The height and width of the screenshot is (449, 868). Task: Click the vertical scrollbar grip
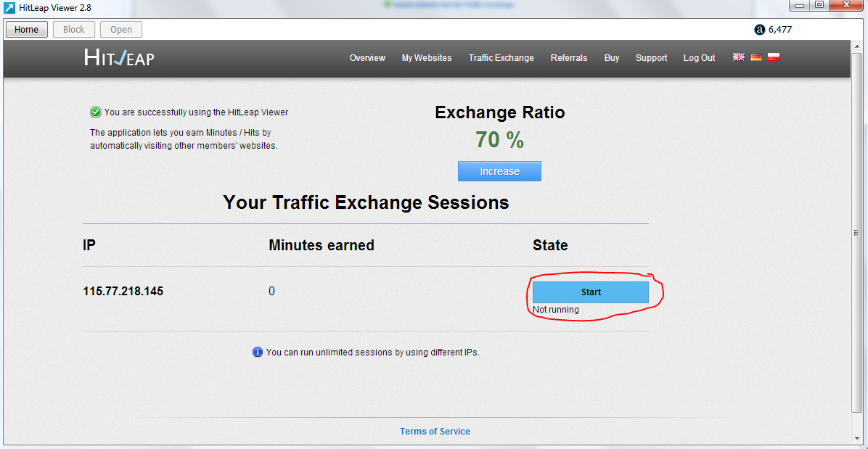coord(856,233)
